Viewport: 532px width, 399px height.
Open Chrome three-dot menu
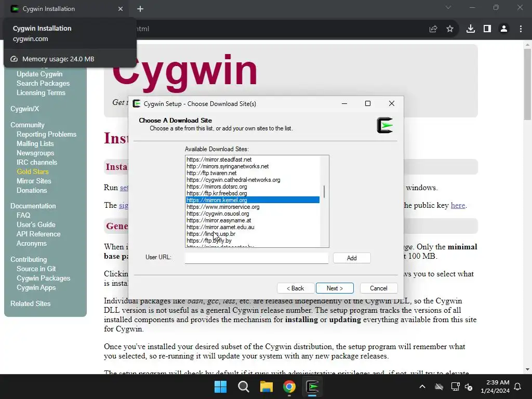click(521, 29)
